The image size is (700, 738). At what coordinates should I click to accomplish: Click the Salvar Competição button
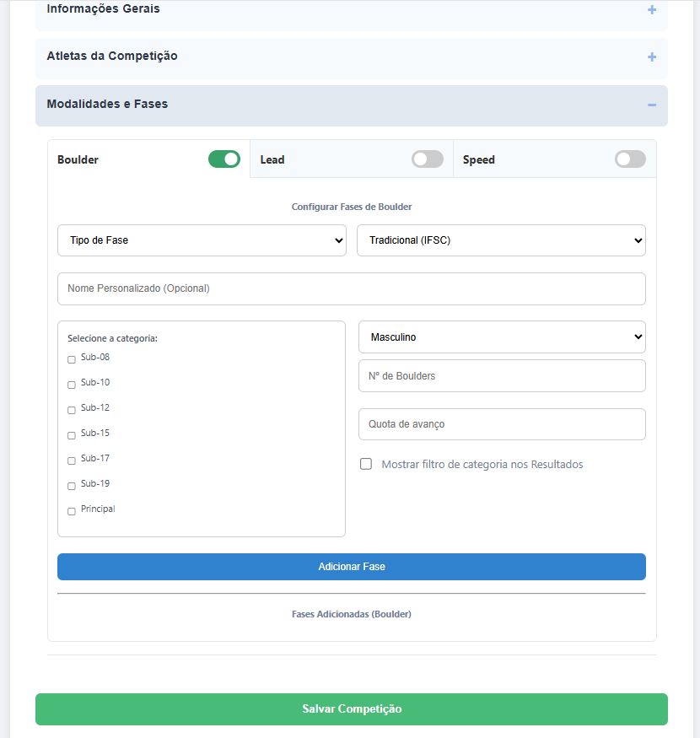click(351, 708)
